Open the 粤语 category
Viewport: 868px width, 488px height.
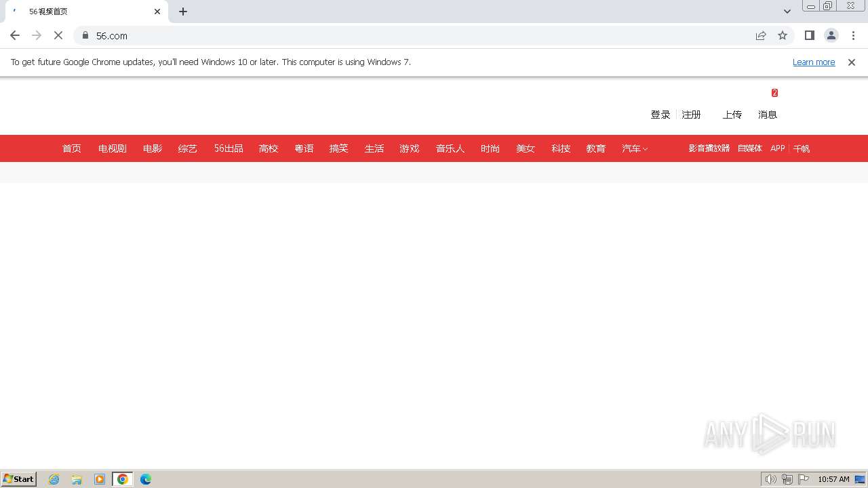pyautogui.click(x=304, y=148)
